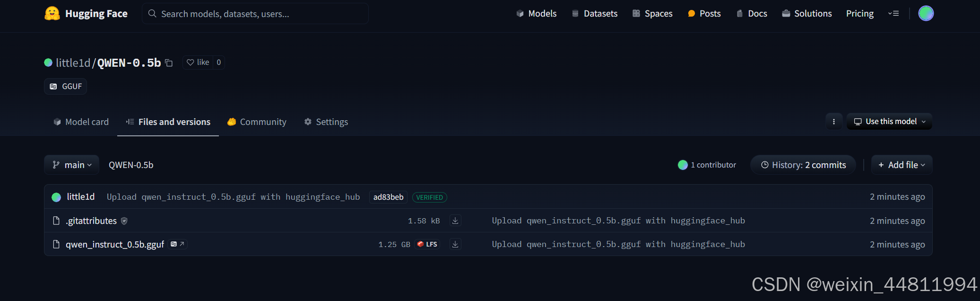The height and width of the screenshot is (301, 980).
Task: Show the 1 contributor list
Action: pyautogui.click(x=707, y=165)
